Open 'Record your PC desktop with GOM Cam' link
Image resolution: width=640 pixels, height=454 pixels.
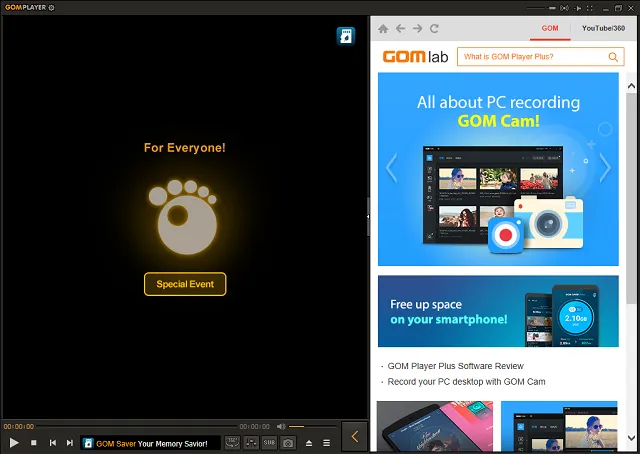pos(466,382)
